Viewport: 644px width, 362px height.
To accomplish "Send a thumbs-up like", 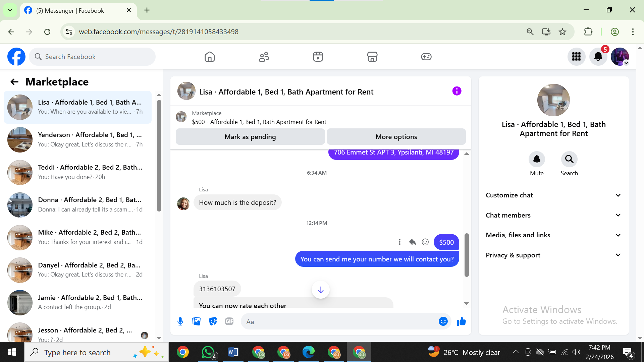I will (x=461, y=321).
